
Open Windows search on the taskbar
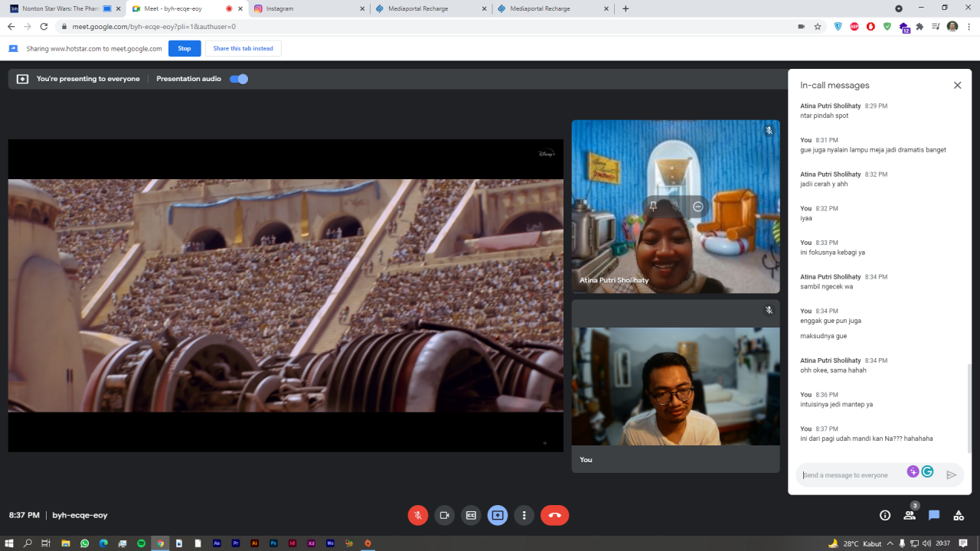pos(28,543)
